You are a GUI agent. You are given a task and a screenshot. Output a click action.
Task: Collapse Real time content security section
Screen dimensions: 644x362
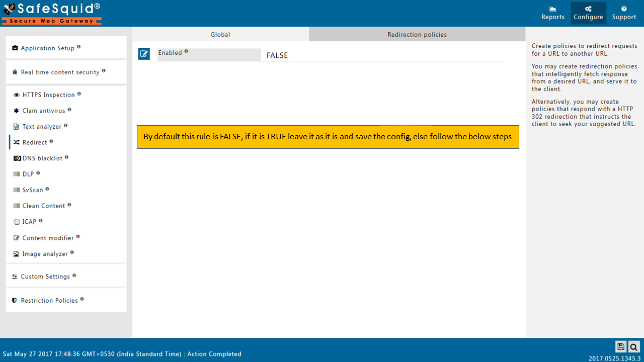[x=60, y=72]
